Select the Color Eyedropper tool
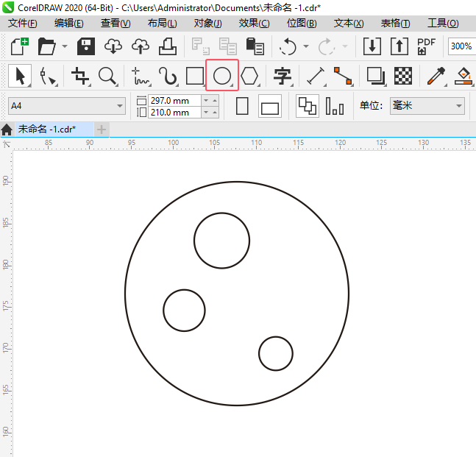476x457 pixels. click(x=436, y=76)
